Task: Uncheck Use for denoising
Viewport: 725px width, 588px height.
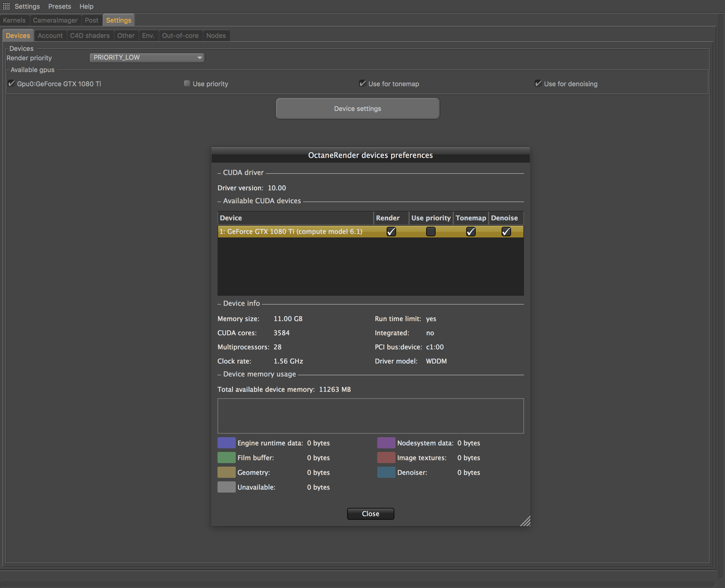Action: click(538, 83)
